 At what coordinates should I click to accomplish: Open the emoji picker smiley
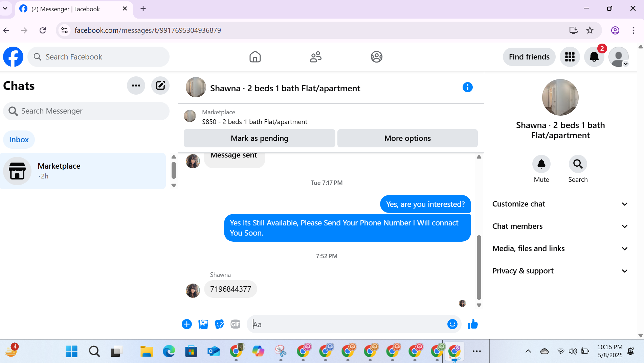[x=452, y=324]
